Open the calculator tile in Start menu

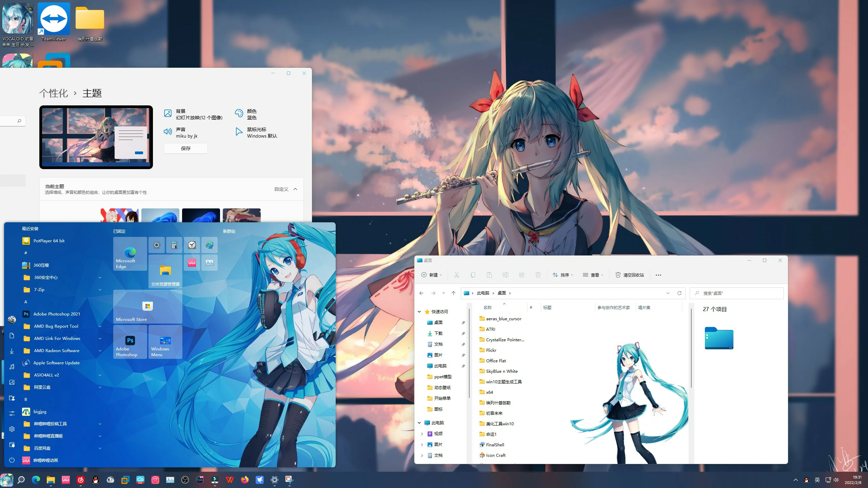click(x=174, y=245)
